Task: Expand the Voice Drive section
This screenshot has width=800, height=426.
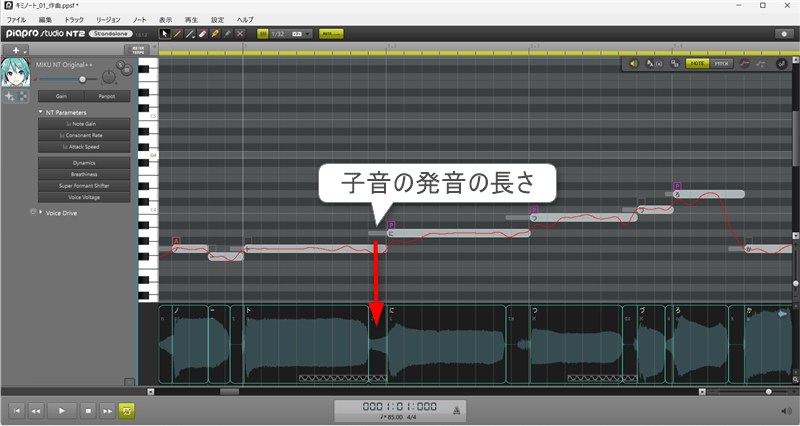Action: [x=41, y=212]
